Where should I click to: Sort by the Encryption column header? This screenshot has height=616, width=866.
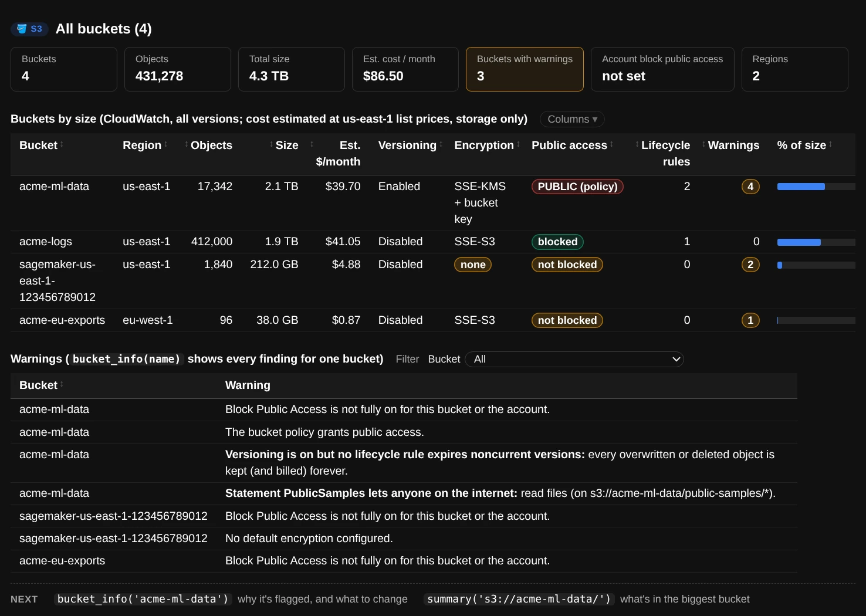pos(487,145)
